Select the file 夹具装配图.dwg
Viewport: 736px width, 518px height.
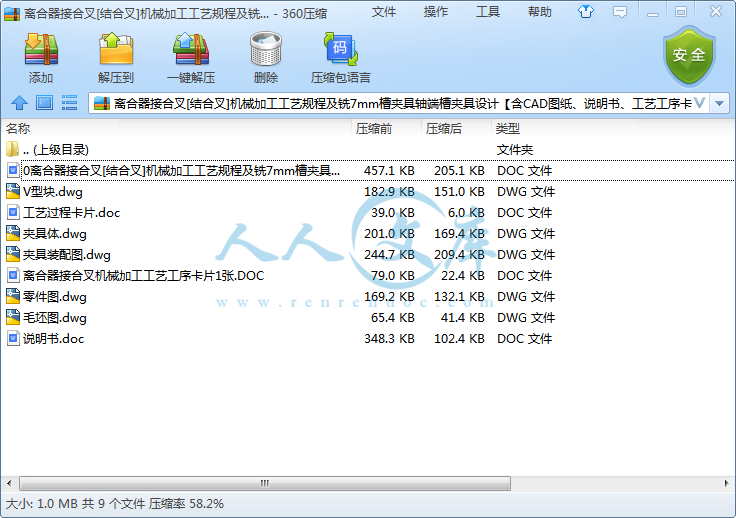(67, 255)
